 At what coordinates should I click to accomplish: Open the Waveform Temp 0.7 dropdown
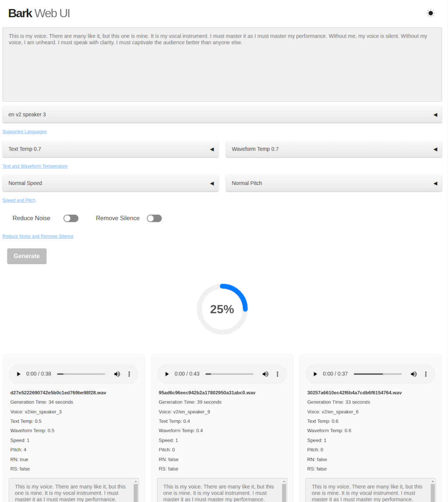click(x=334, y=149)
